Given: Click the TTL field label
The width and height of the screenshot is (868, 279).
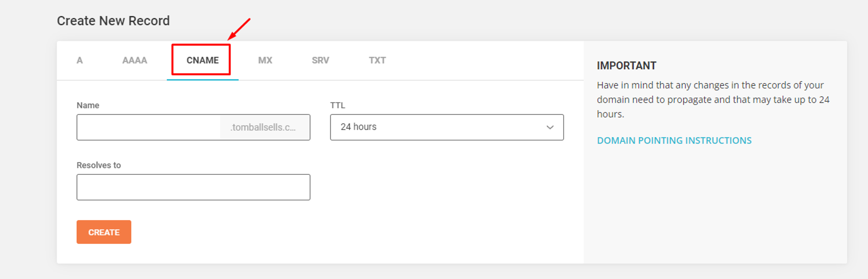Looking at the screenshot, I should coord(337,105).
